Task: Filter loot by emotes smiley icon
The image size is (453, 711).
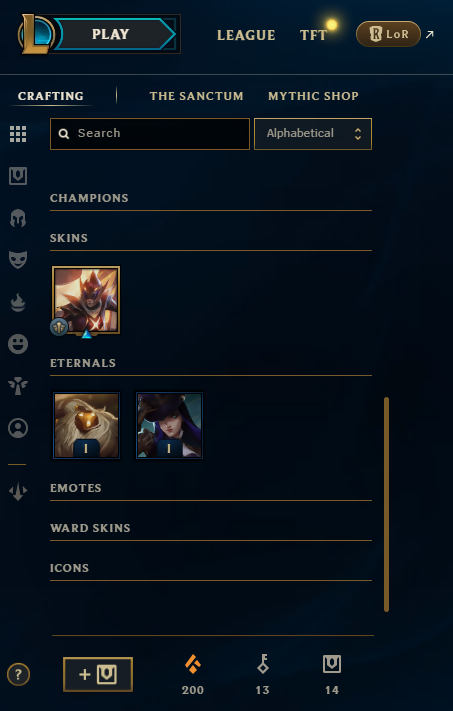Action: (x=18, y=344)
